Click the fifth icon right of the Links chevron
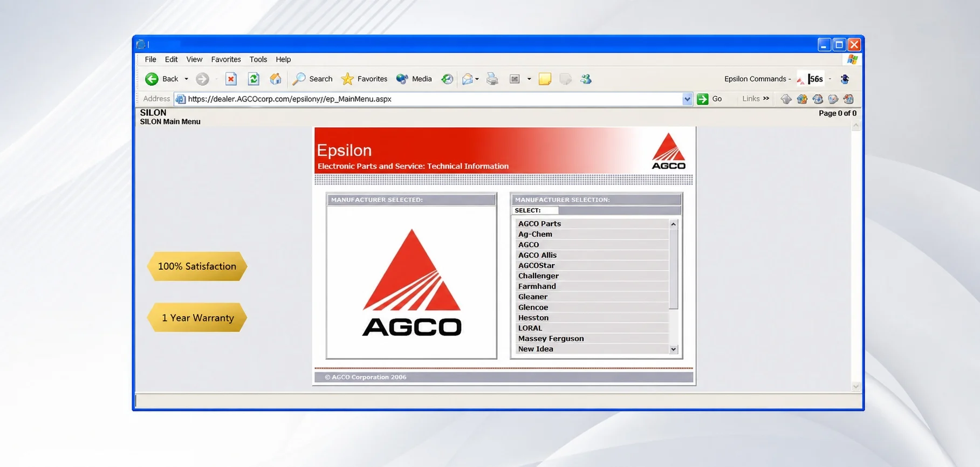Viewport: 980px width, 467px height. (x=848, y=99)
